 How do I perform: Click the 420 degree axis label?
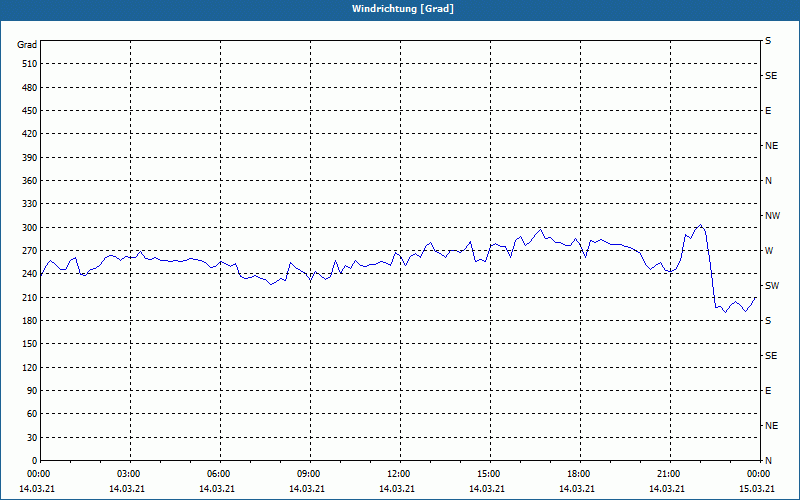[30, 134]
